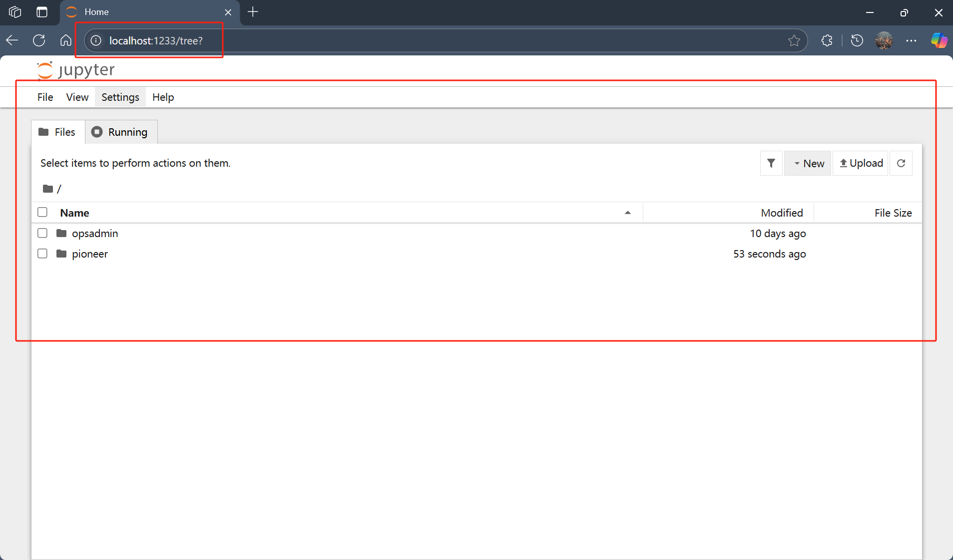Click the browser back arrow
Image resolution: width=953 pixels, height=560 pixels.
click(x=12, y=40)
